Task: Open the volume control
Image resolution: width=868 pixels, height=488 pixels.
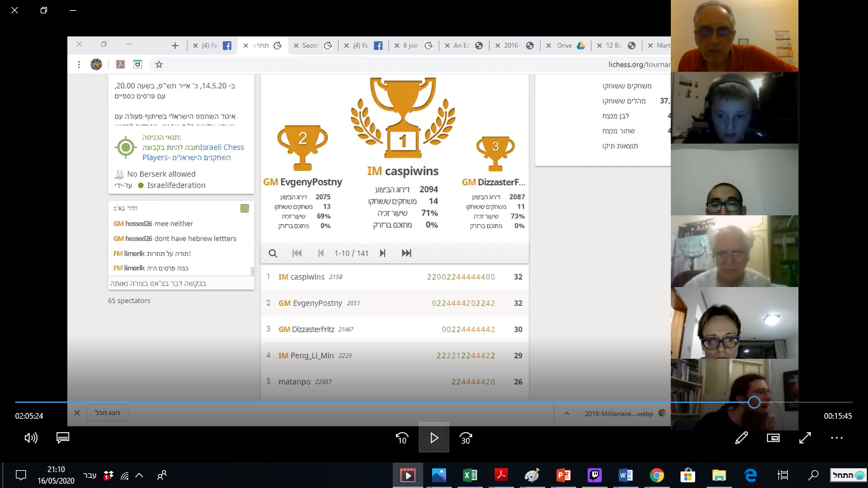Action: [x=31, y=438]
